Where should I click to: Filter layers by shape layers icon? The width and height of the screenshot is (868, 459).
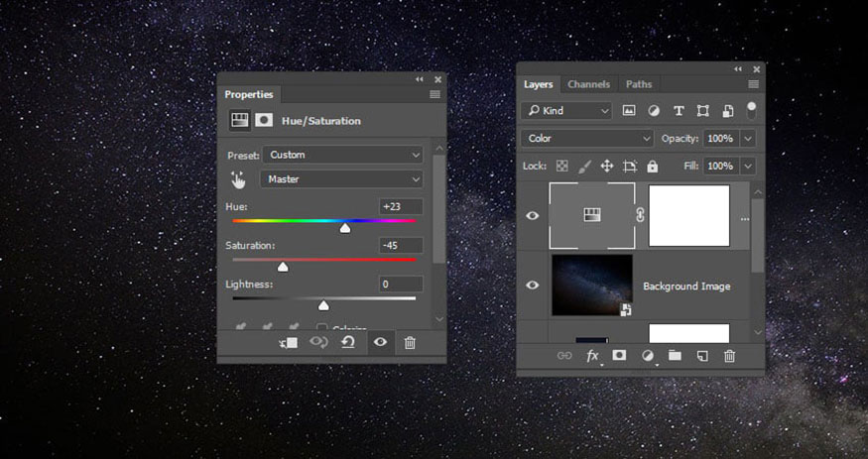point(703,111)
